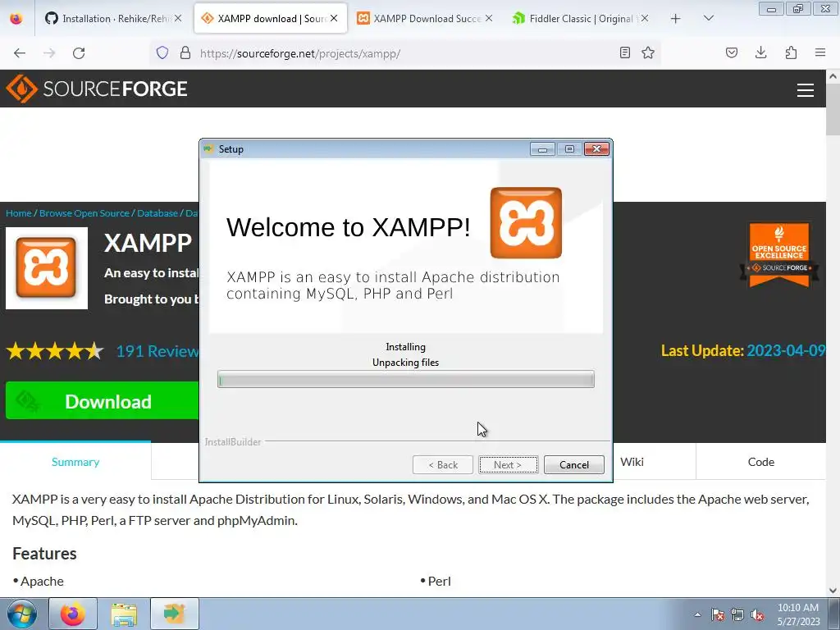Click the Firefox back arrow
The height and width of the screenshot is (630, 840).
coord(20,53)
